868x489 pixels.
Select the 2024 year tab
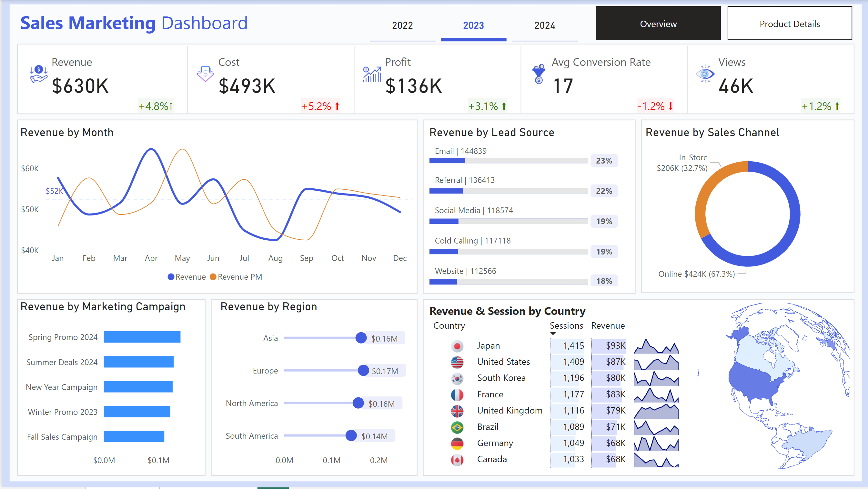pos(545,25)
